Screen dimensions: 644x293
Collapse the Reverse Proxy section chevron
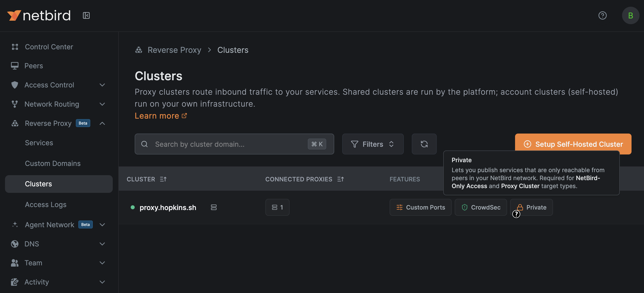102,123
